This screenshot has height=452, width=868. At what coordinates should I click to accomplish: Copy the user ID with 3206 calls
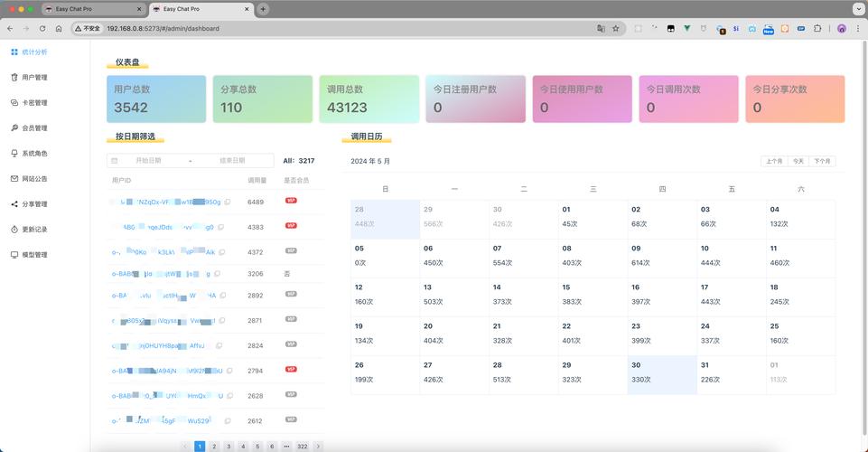(218, 274)
